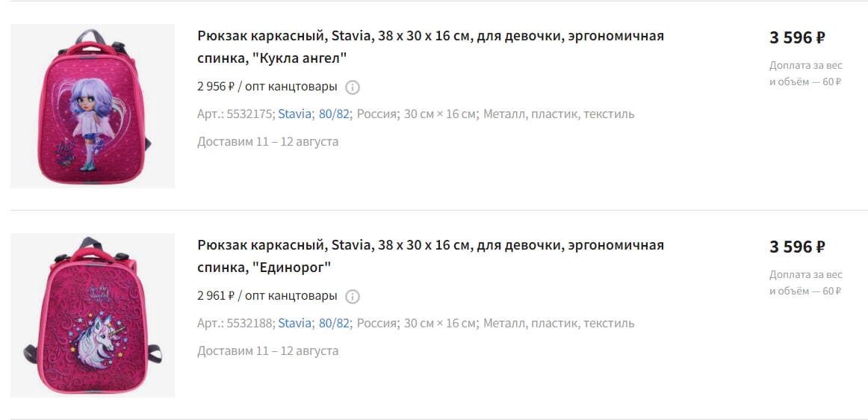Open info icon next to 2 956 ₽ wholesale price
The width and height of the screenshot is (868, 420).
[353, 87]
